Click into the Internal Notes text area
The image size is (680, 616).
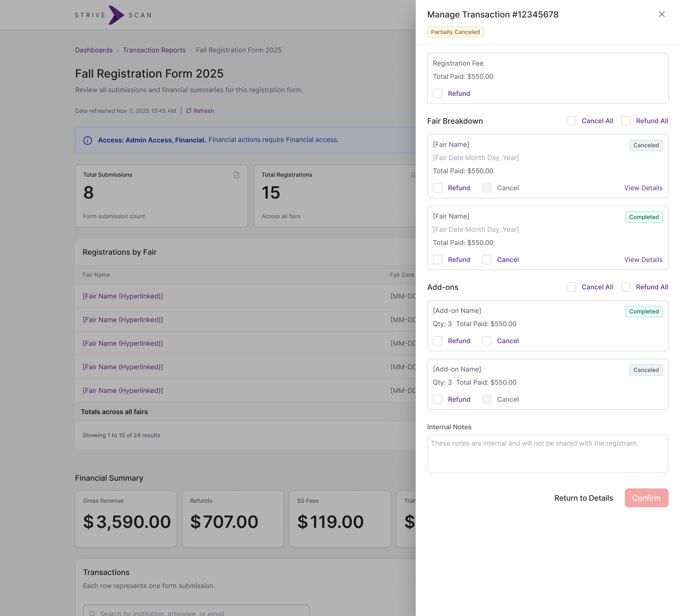point(548,453)
